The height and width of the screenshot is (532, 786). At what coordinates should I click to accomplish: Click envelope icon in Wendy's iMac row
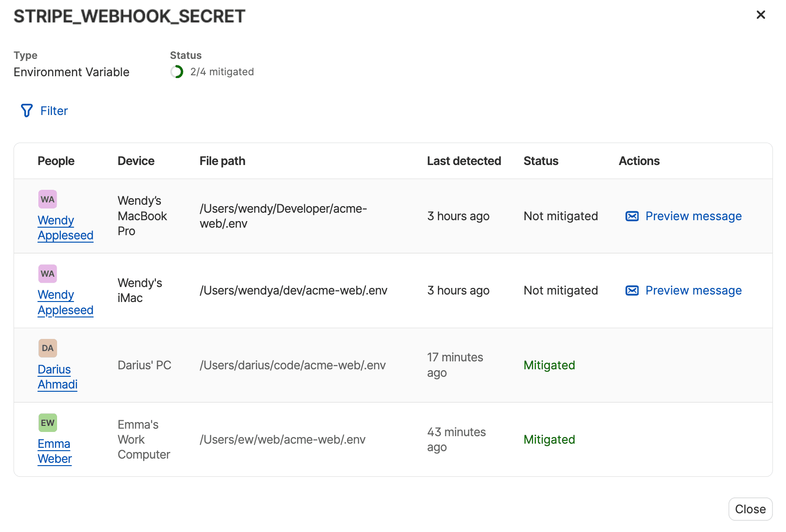point(632,291)
